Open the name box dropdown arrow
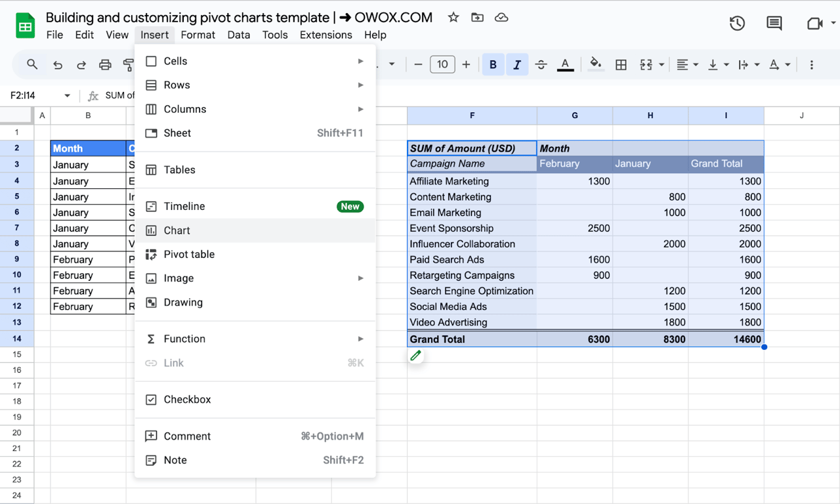This screenshot has height=504, width=840. pos(67,96)
